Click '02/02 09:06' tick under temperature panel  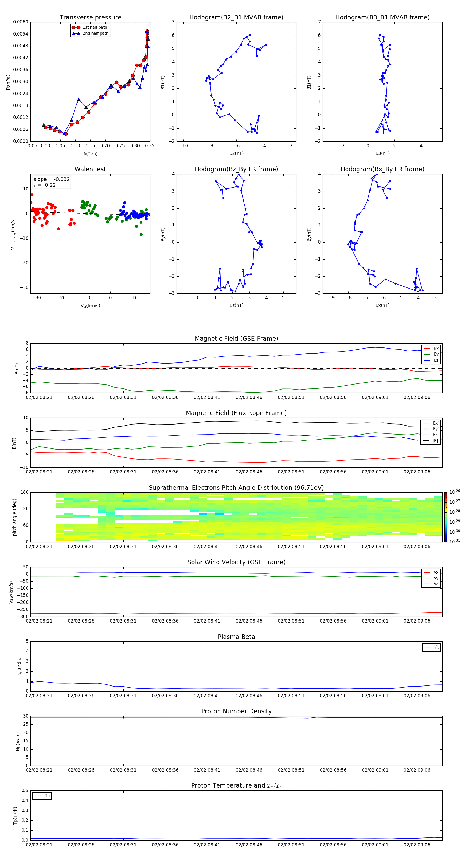[417, 845]
